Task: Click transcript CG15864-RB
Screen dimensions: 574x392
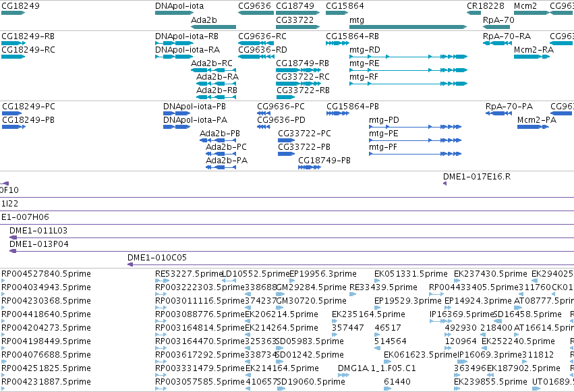Action: coord(353,36)
